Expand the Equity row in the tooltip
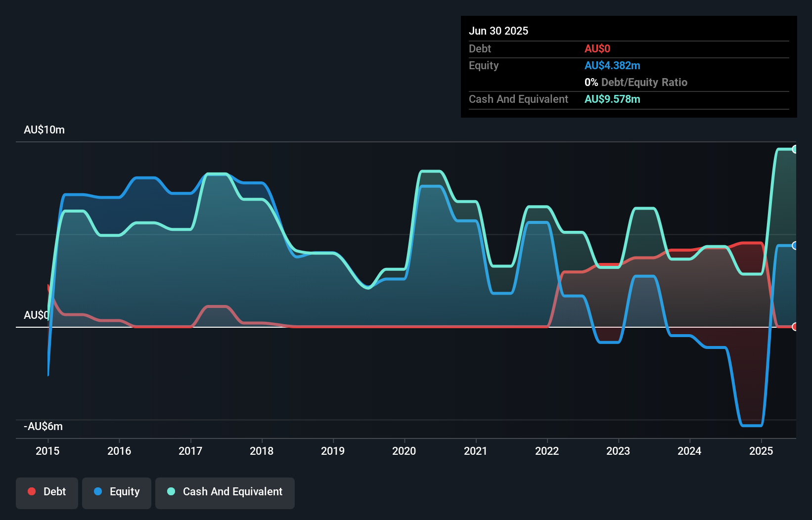The width and height of the screenshot is (812, 520). click(483, 65)
